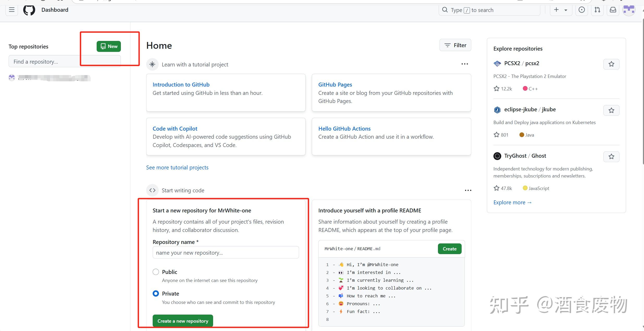644x331 pixels.
Task: Open GitHub issues icon in header
Action: point(581,10)
